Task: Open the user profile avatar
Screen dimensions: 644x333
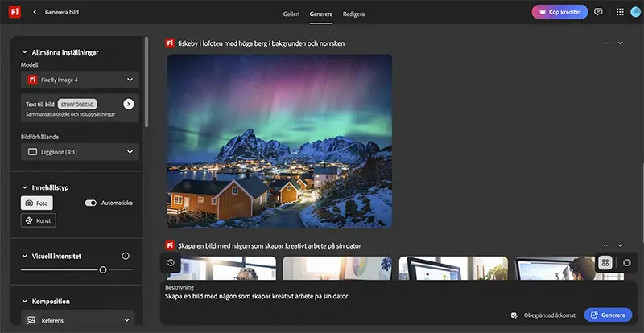Action: pos(636,12)
